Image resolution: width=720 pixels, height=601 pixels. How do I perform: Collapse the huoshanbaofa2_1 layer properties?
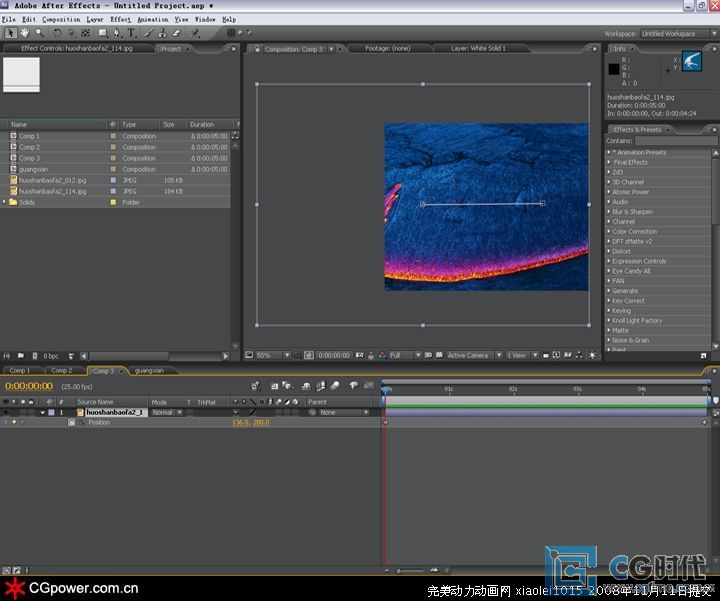43,412
